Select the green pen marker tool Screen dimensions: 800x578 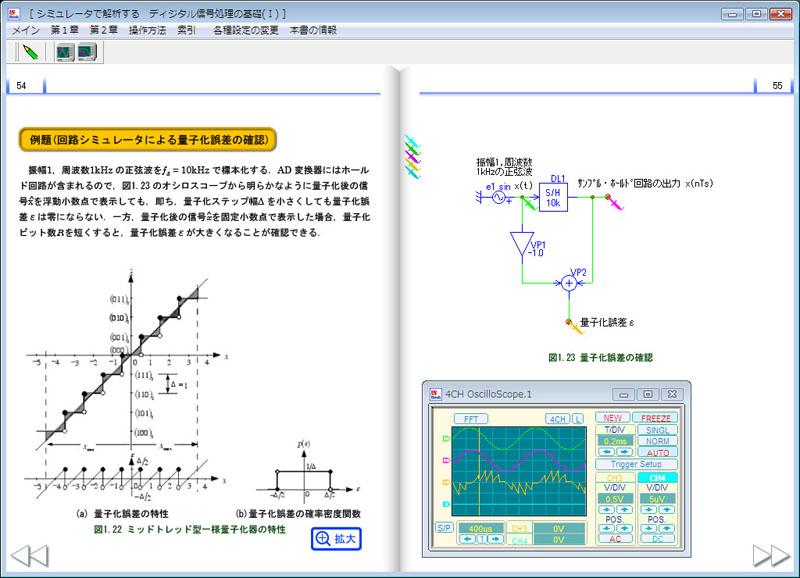[x=30, y=52]
